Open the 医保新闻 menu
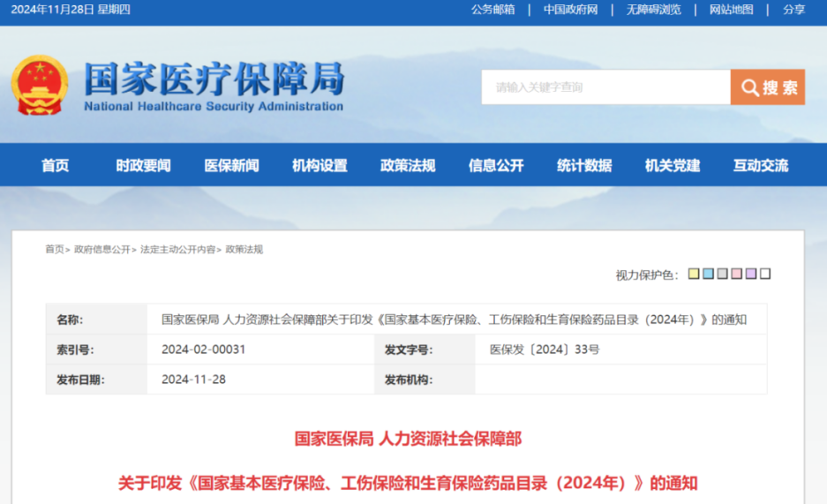This screenshot has width=827, height=504. 231,166
